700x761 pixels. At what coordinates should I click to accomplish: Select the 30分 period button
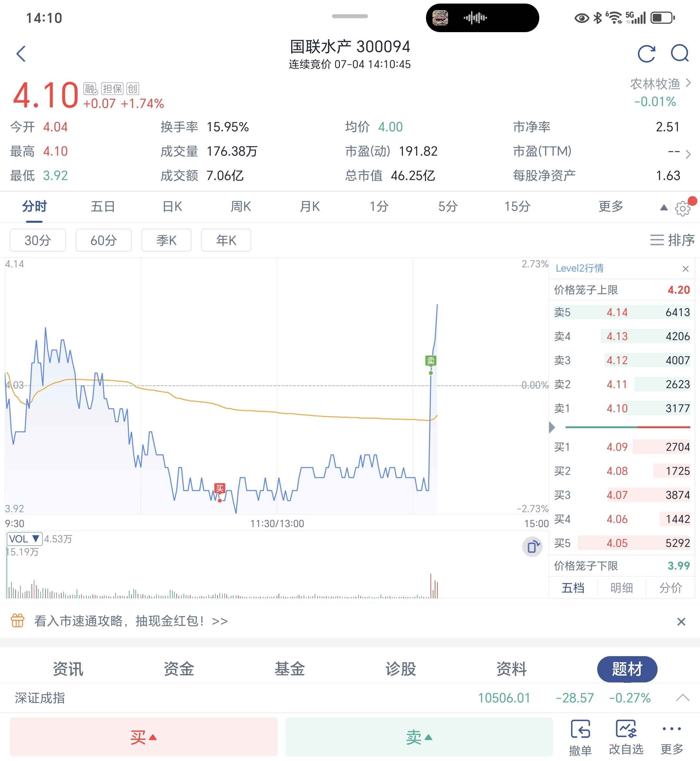38,240
